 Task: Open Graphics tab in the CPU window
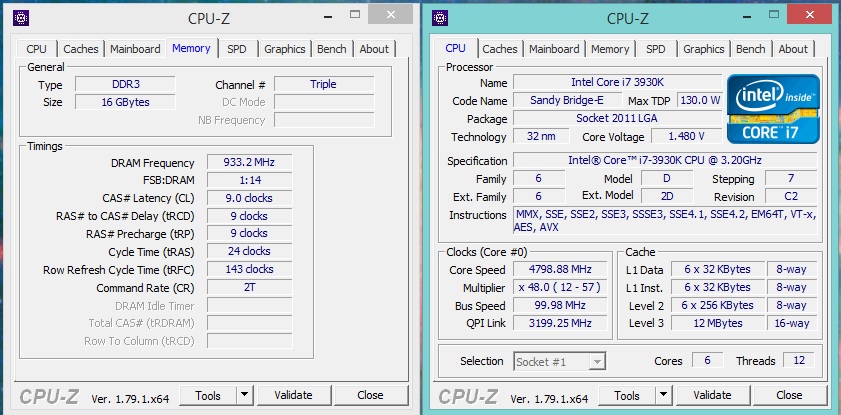[704, 49]
